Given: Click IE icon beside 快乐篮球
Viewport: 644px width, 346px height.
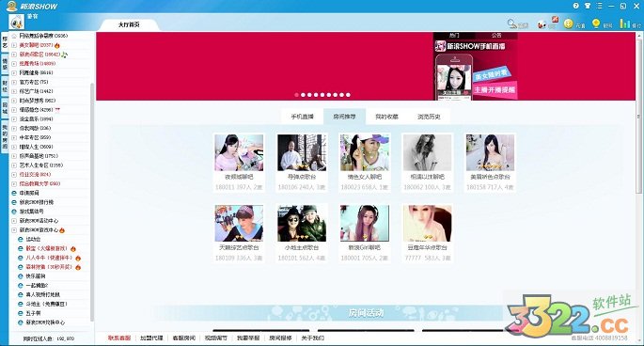Looking at the screenshot, I should pos(21,276).
